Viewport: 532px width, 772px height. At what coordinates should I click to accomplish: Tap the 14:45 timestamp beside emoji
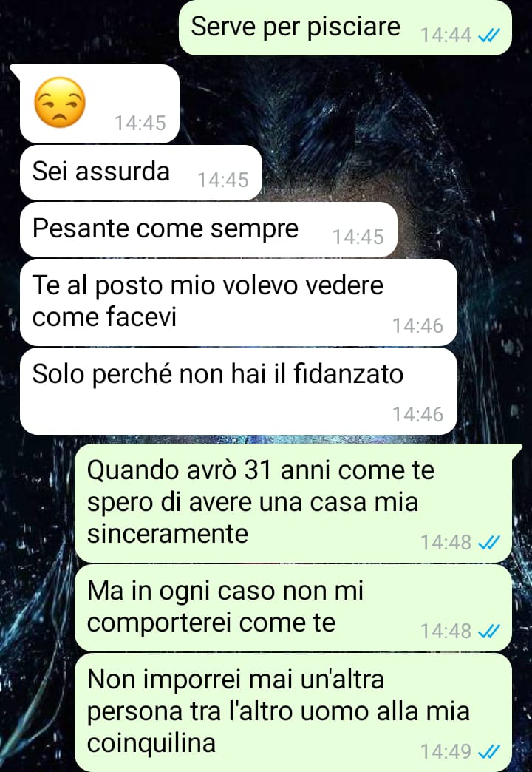[x=140, y=123]
